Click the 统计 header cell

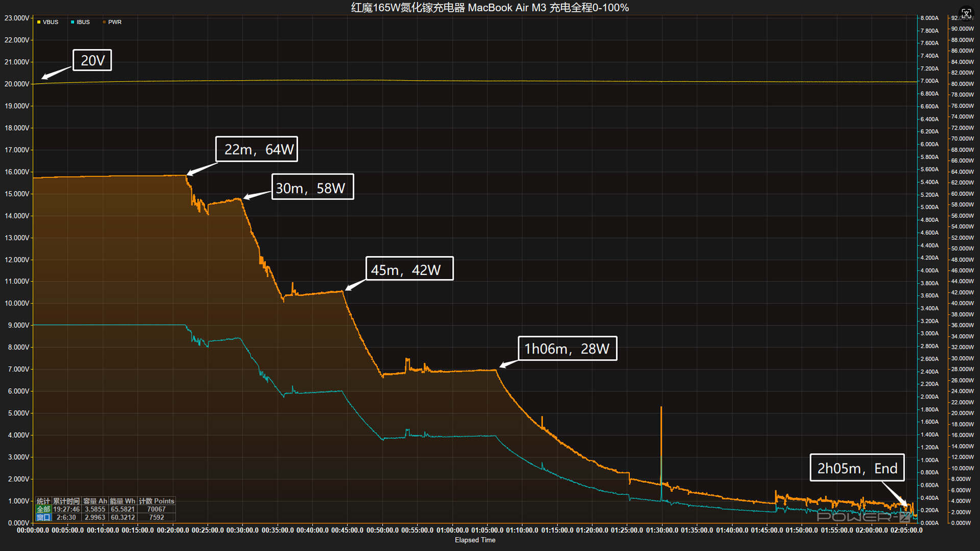pyautogui.click(x=43, y=501)
